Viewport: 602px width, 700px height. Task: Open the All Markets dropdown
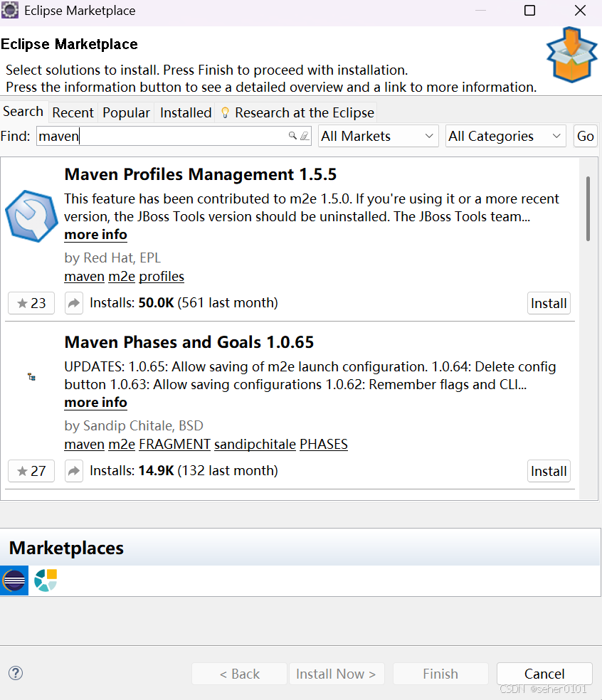tap(379, 136)
